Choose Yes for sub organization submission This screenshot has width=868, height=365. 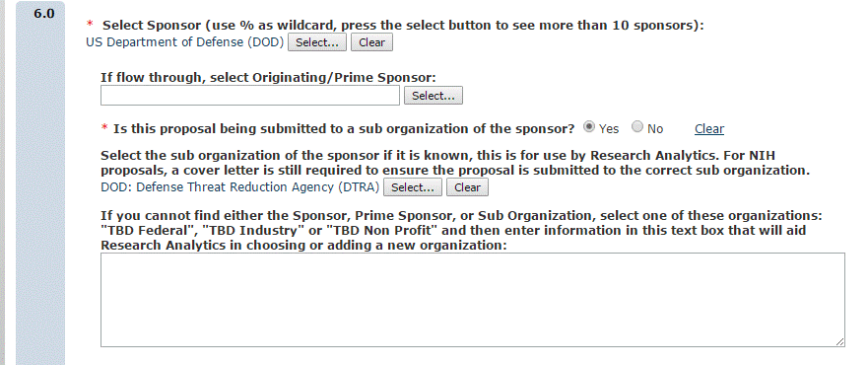589,127
